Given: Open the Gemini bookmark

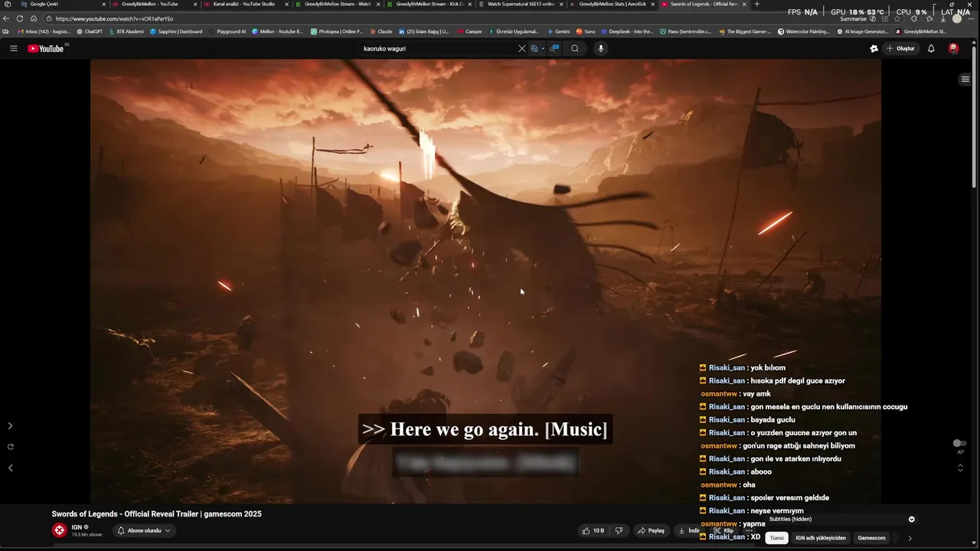Looking at the screenshot, I should point(558,31).
